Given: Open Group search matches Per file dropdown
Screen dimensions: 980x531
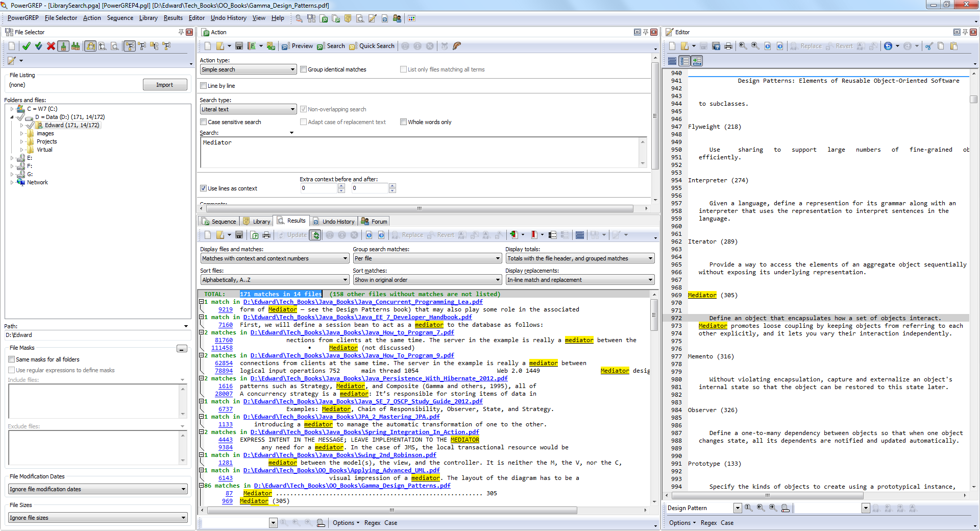Looking at the screenshot, I should click(x=427, y=258).
